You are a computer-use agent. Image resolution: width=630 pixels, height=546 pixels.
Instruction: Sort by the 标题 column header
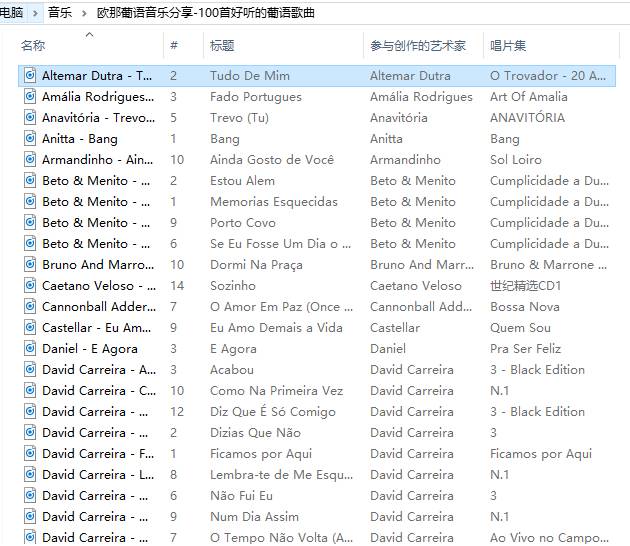[x=222, y=45]
